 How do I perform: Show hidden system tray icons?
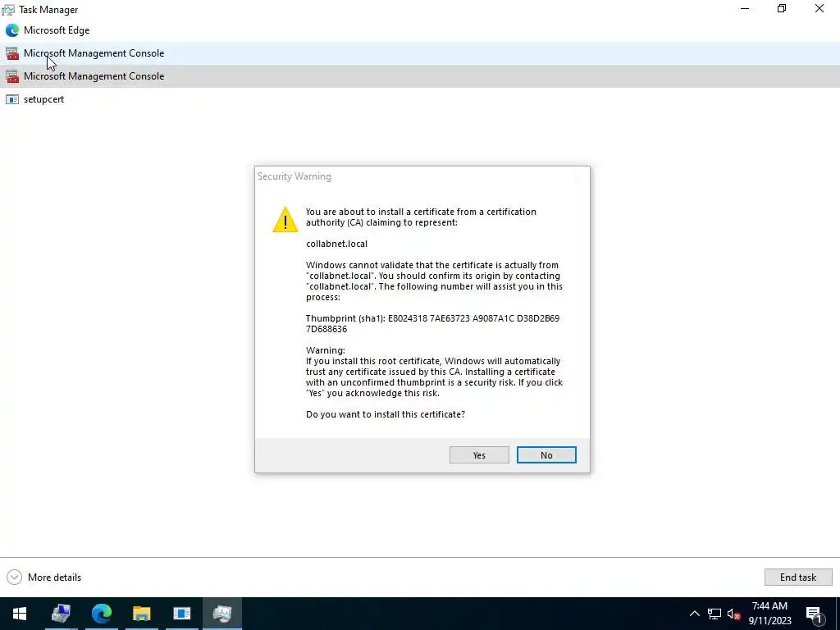pos(694,614)
